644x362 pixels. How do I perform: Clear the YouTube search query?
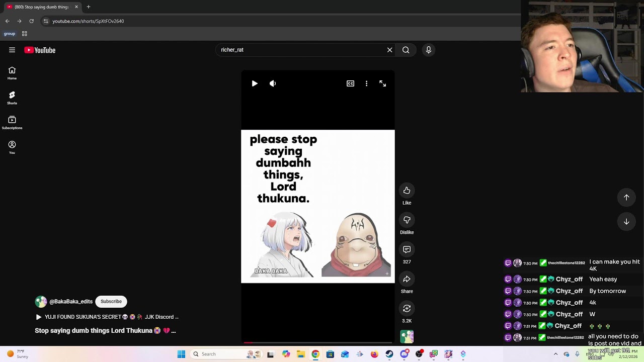pyautogui.click(x=389, y=50)
